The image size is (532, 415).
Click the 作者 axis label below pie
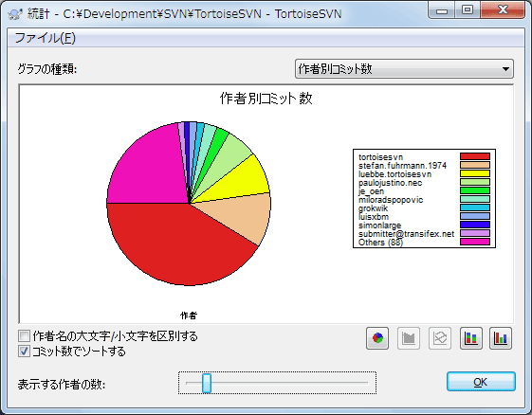pyautogui.click(x=189, y=316)
